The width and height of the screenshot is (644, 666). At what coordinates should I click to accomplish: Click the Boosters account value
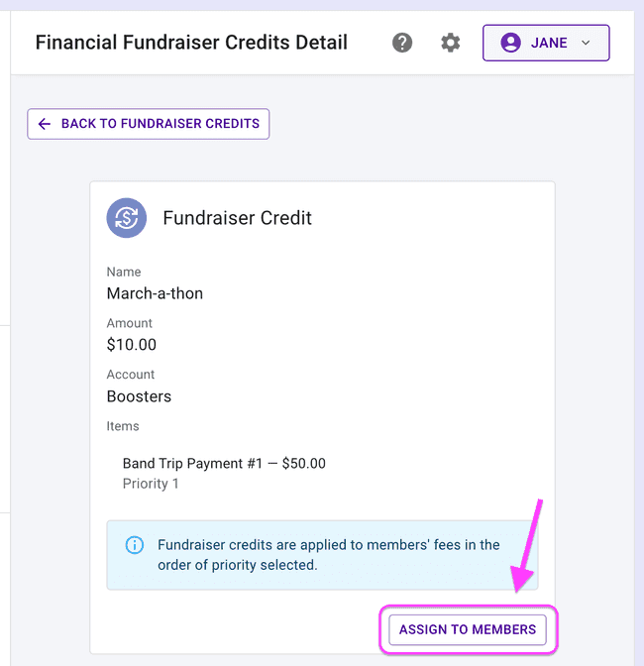click(139, 396)
